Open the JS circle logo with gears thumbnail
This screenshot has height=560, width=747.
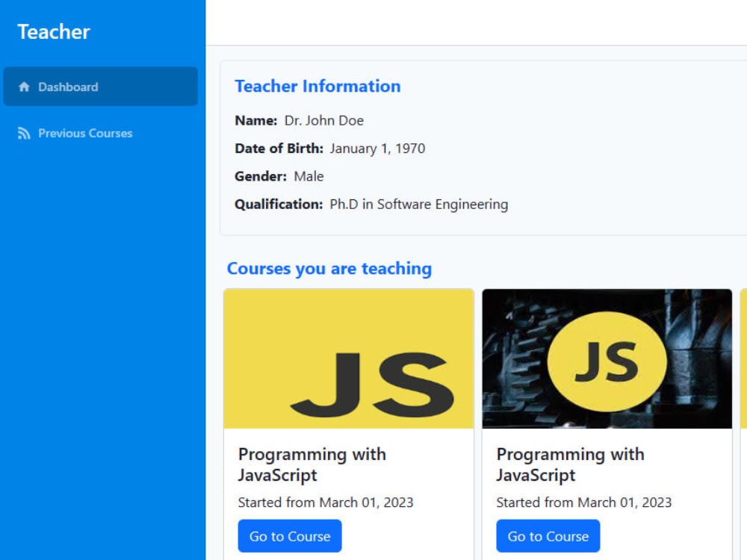[x=607, y=358]
